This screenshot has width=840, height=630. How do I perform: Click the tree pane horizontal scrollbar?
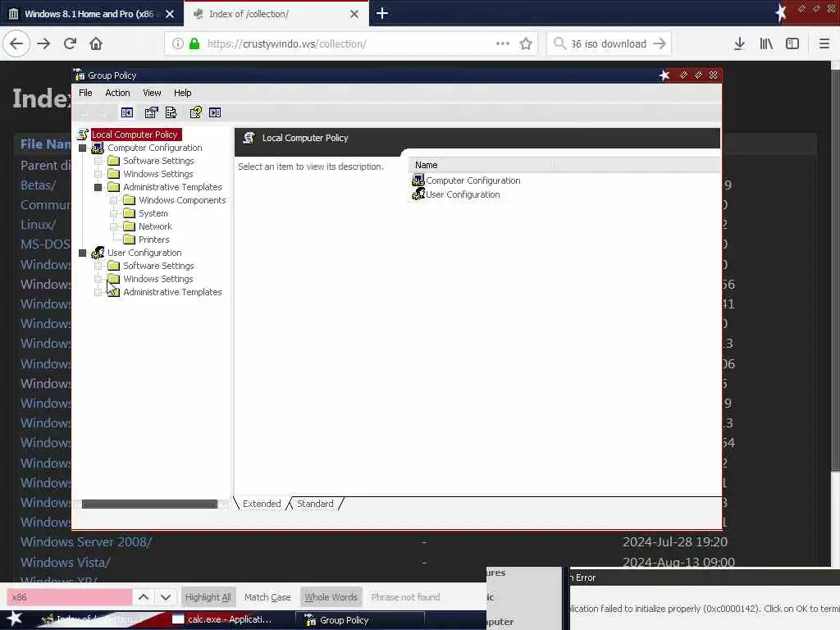[149, 504]
